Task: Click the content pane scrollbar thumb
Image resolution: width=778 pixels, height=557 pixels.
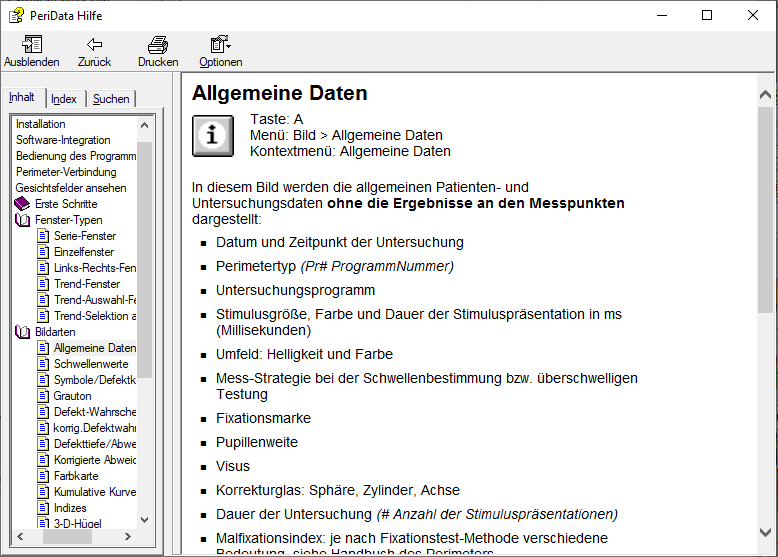Action: (x=765, y=210)
